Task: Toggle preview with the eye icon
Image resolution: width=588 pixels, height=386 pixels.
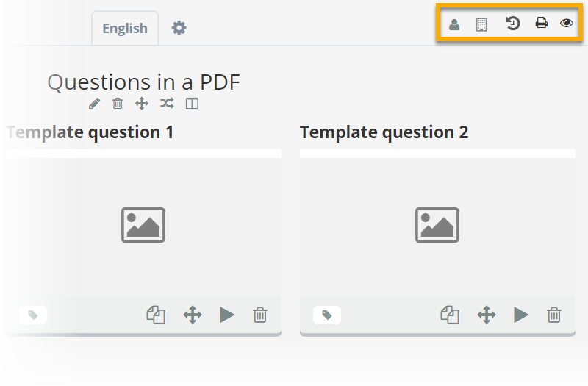Action: pyautogui.click(x=566, y=23)
